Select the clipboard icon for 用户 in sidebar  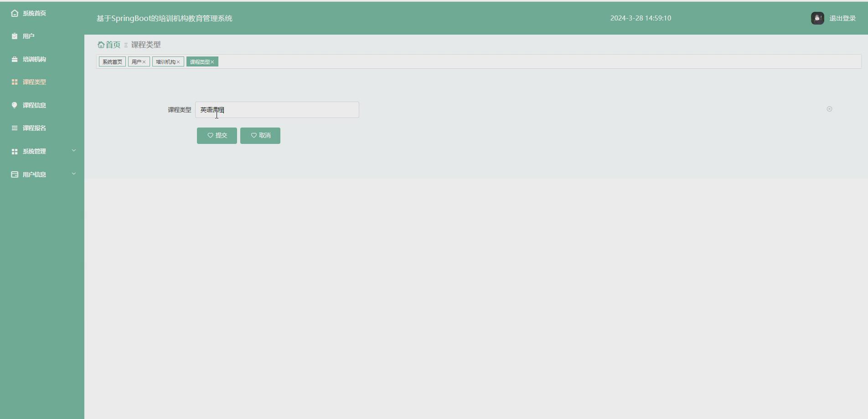coord(14,36)
